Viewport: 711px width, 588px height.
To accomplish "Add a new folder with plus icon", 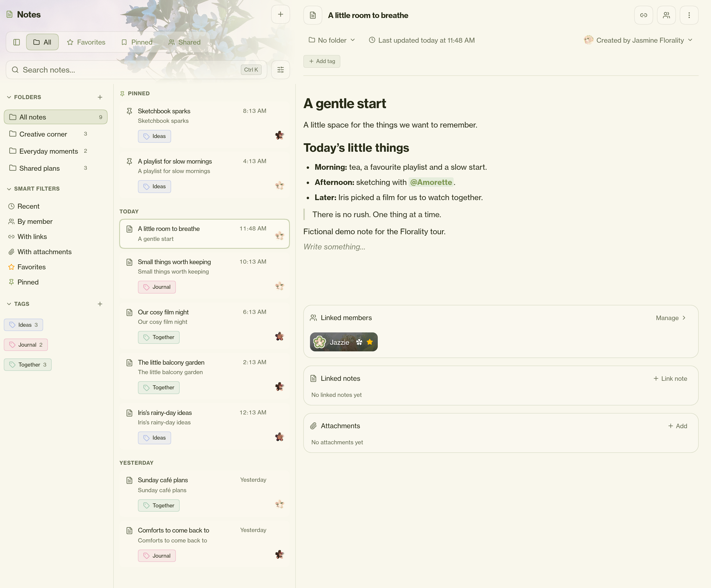I will click(100, 97).
